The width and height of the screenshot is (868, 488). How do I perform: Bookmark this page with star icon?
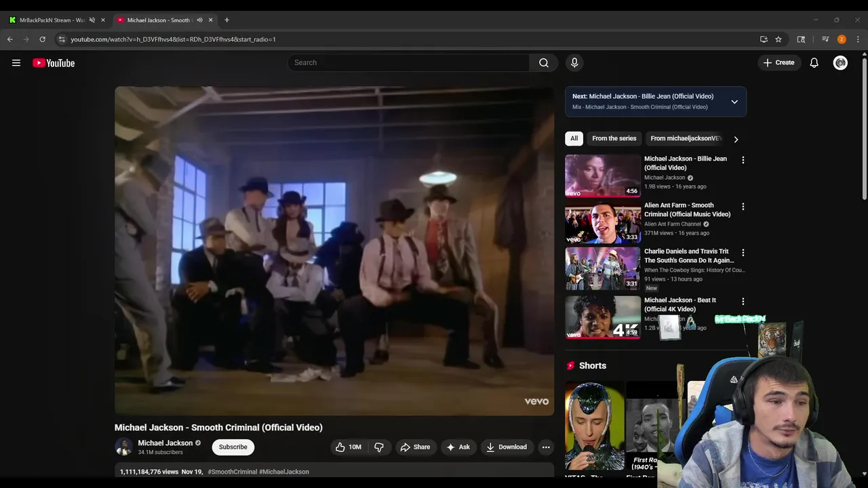pyautogui.click(x=778, y=39)
